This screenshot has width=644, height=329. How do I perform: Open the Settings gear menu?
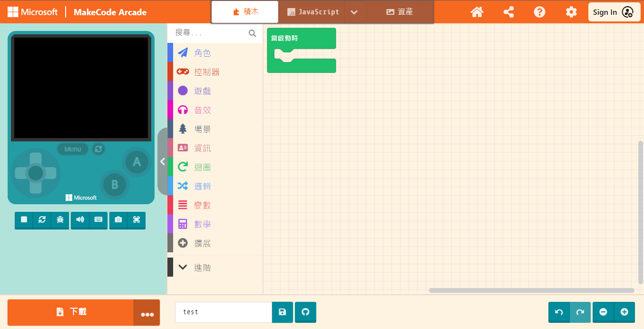571,12
